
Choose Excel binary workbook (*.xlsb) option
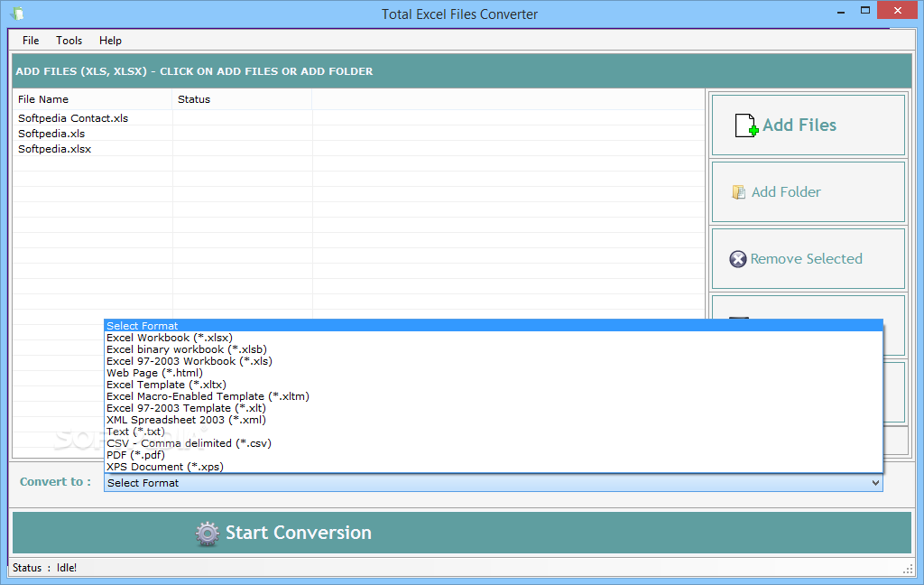click(494, 349)
